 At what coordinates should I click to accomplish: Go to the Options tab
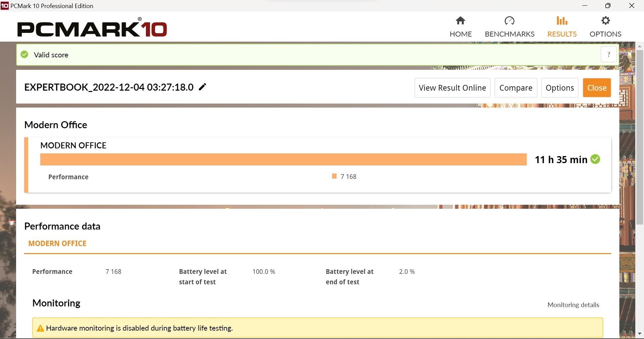pos(605,27)
